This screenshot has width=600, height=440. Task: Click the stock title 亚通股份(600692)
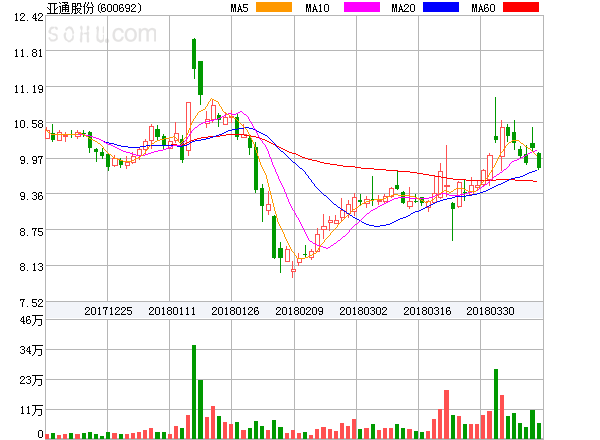[x=94, y=8]
